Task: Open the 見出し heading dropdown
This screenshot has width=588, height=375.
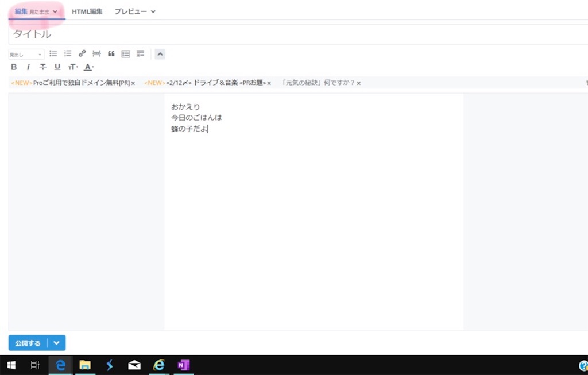Action: (x=26, y=53)
